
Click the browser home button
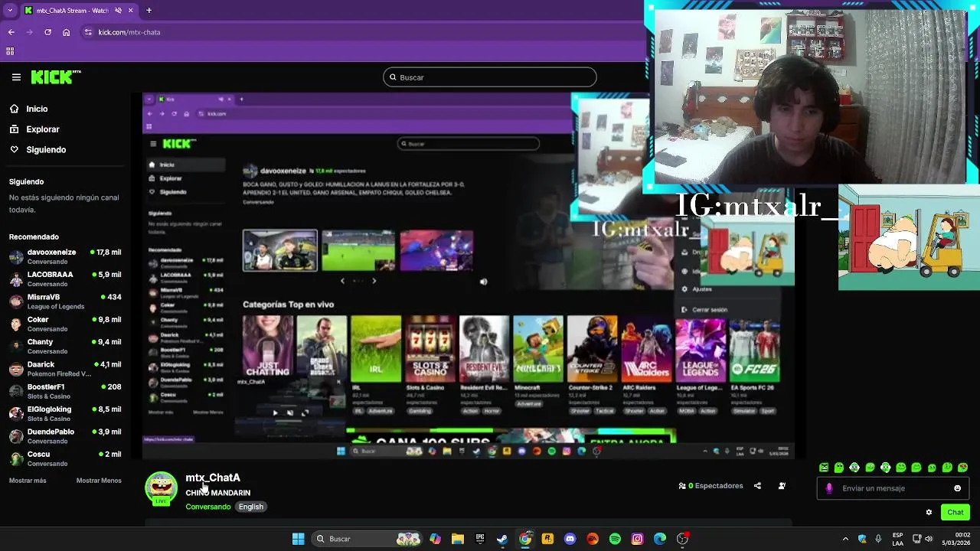[x=67, y=32]
